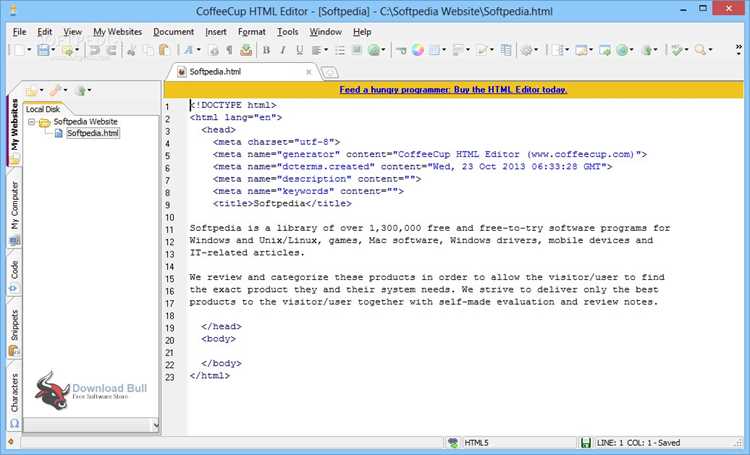The image size is (750, 455).
Task: Open the table icon dropdown arrow
Action: [x=444, y=50]
